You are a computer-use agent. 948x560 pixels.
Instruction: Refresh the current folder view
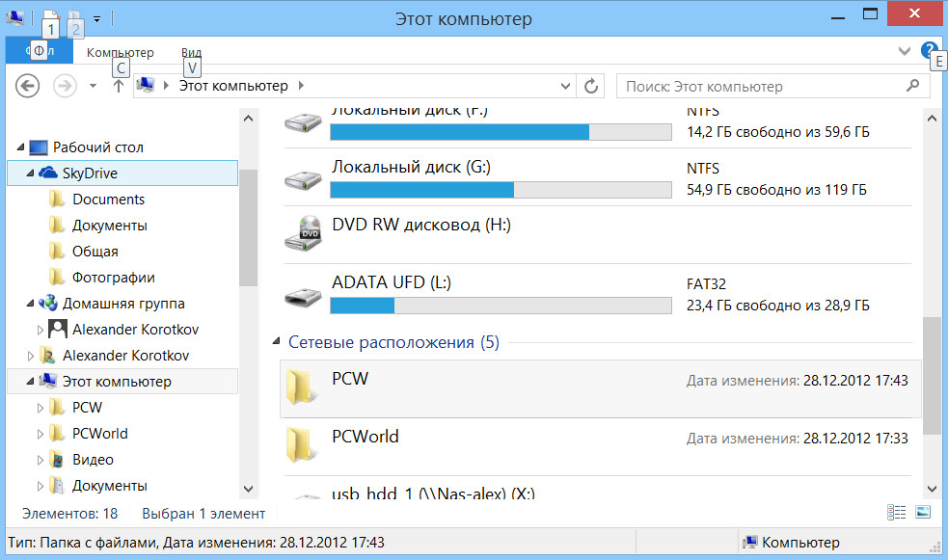(x=592, y=86)
